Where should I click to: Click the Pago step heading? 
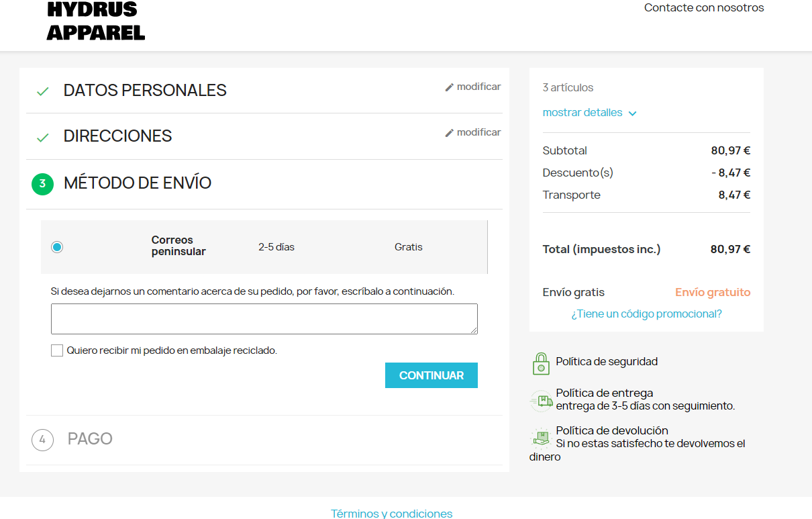[90, 439]
